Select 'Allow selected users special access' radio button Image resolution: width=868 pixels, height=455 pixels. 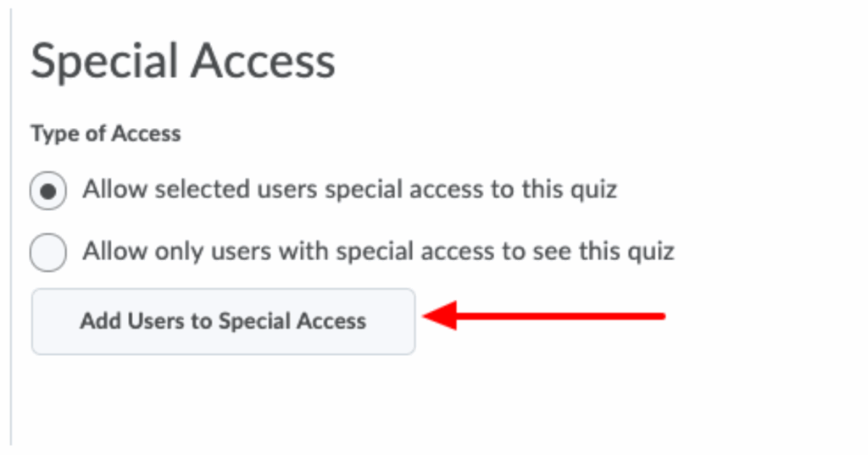[x=48, y=191]
